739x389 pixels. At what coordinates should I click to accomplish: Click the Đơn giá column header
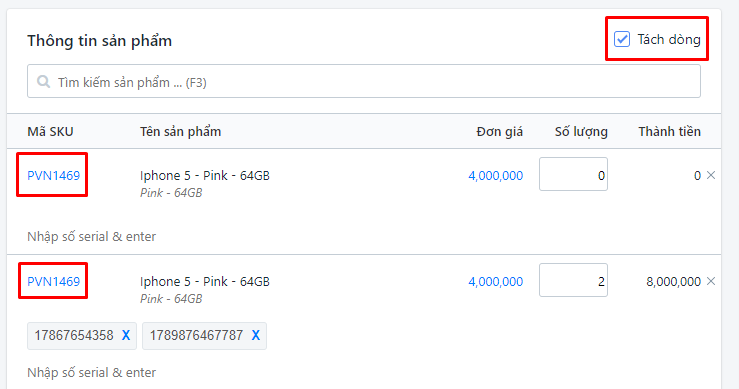(x=500, y=132)
